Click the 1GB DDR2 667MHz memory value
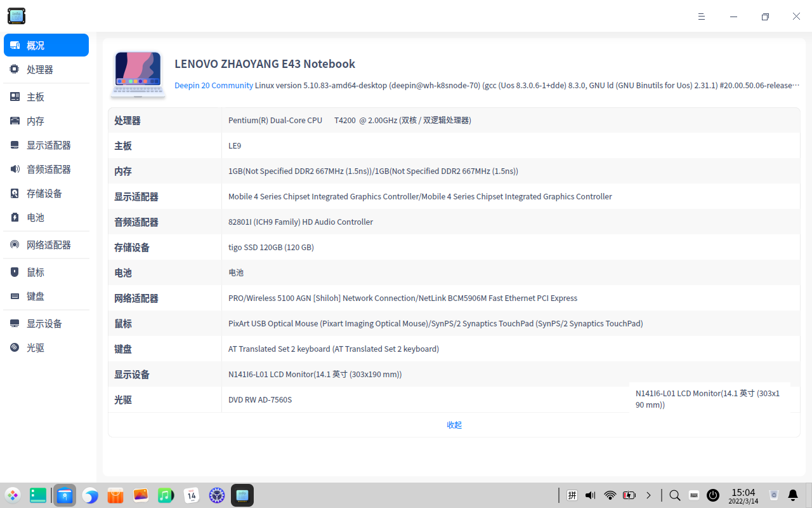 pos(373,171)
